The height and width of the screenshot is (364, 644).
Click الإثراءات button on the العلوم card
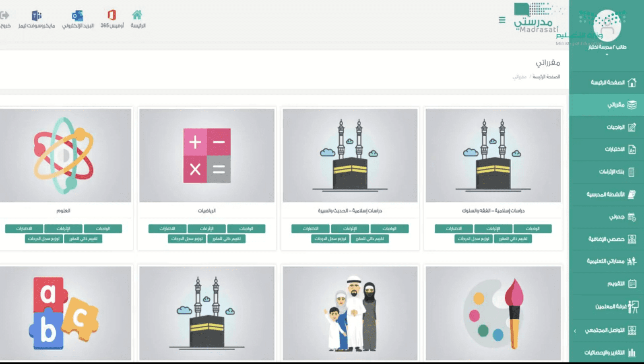point(63,229)
